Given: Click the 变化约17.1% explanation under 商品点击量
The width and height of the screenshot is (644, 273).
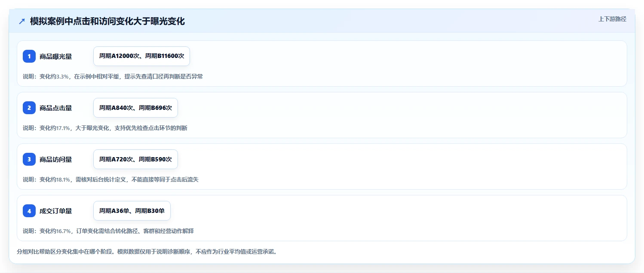Looking at the screenshot, I should tap(105, 128).
